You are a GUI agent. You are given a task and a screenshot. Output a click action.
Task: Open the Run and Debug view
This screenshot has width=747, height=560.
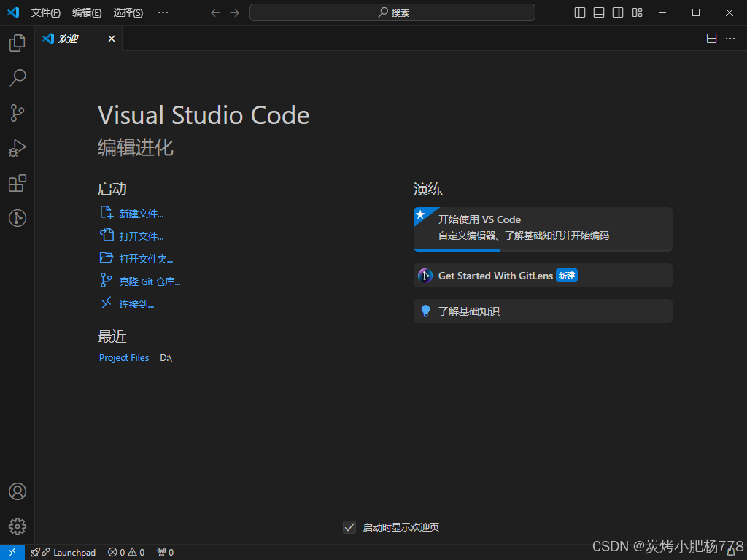point(18,148)
